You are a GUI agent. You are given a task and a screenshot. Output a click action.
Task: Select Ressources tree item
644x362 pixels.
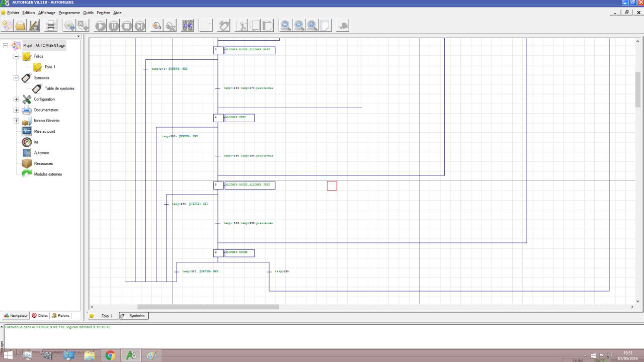pos(43,164)
